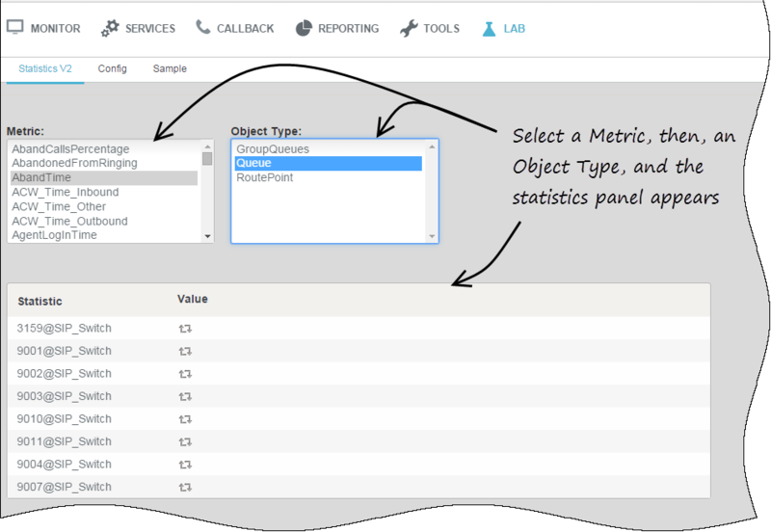Click Metric list scroll up arrow
Viewport: 771px width, 532px height.
207,146
